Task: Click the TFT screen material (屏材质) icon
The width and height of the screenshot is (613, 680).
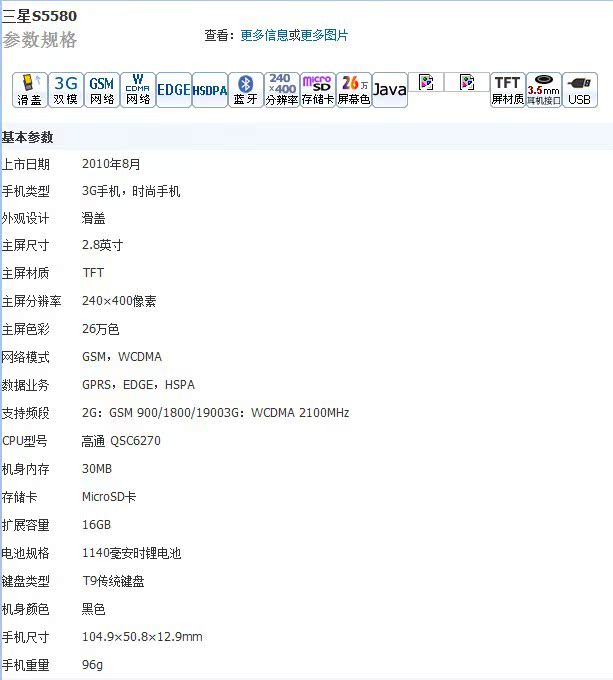Action: click(x=508, y=90)
